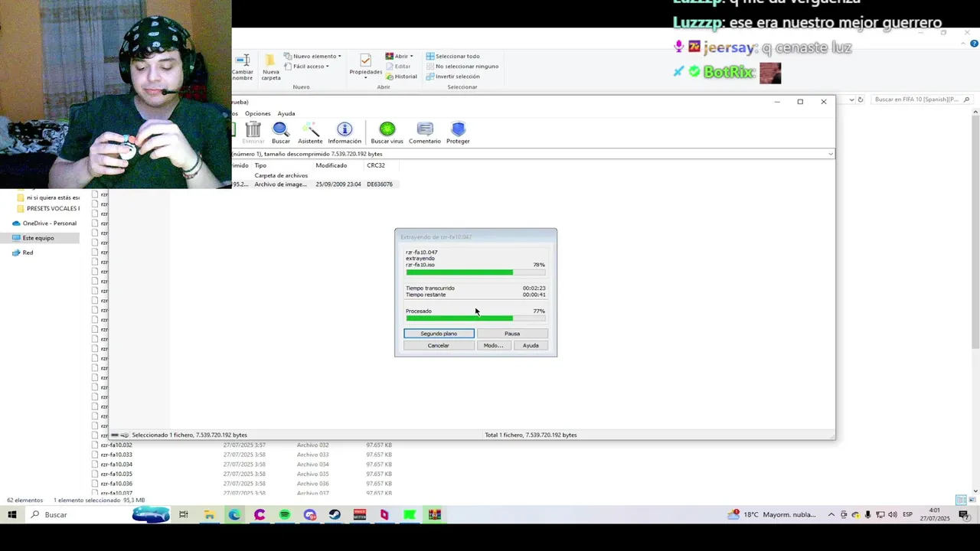The height and width of the screenshot is (551, 980).
Task: Click Cambiar nombre in the Explorer ribbon
Action: 242,68
